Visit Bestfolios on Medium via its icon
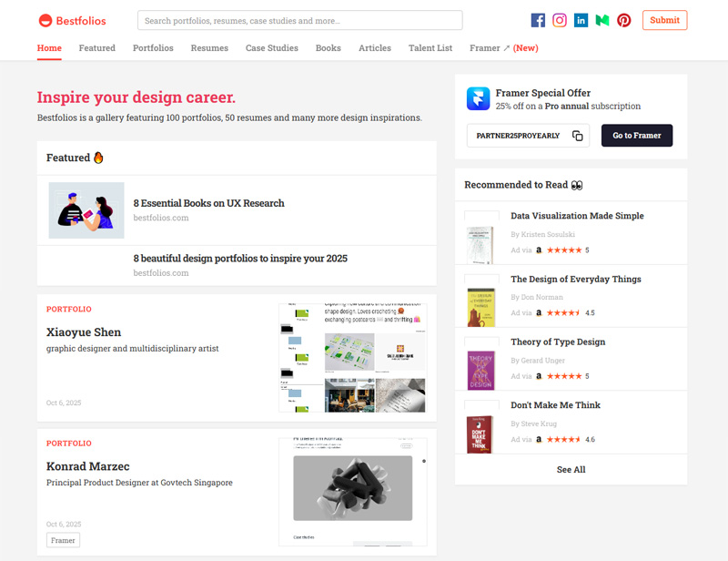The width and height of the screenshot is (728, 561). [602, 19]
